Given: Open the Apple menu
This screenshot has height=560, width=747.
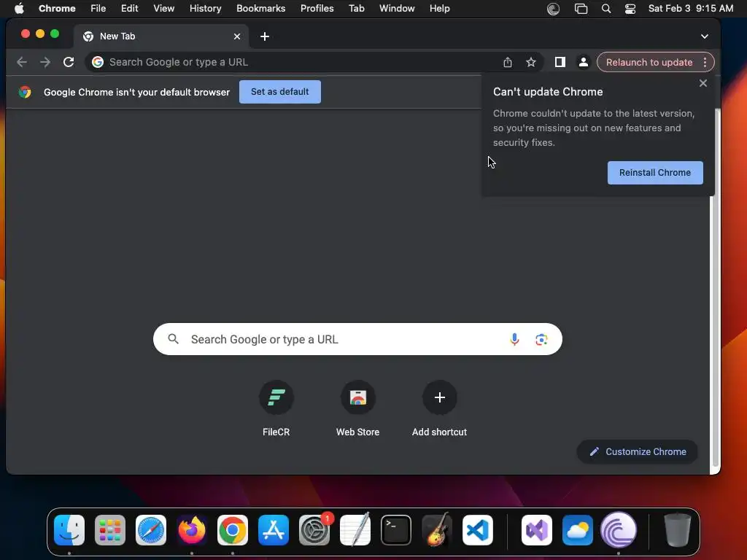Looking at the screenshot, I should (x=19, y=8).
